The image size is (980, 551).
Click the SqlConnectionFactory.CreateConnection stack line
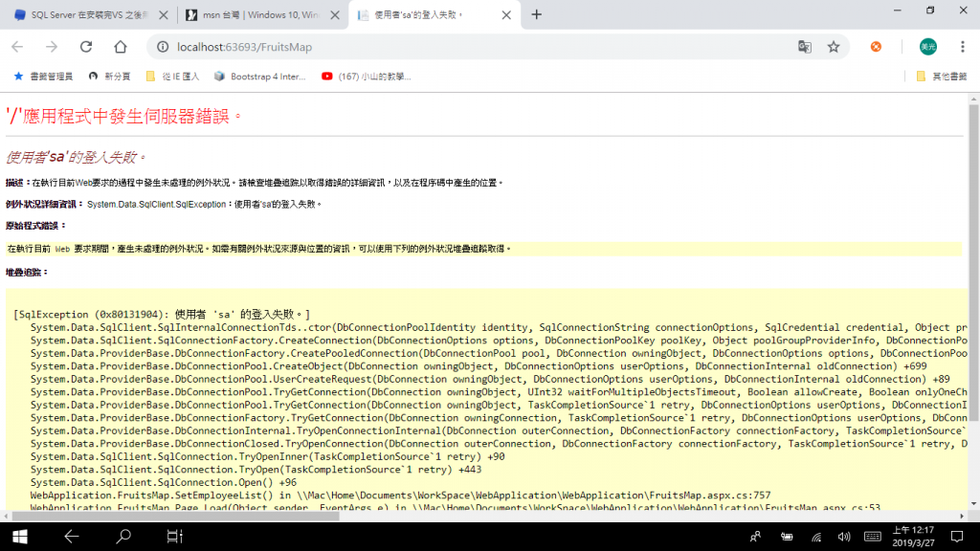(499, 341)
